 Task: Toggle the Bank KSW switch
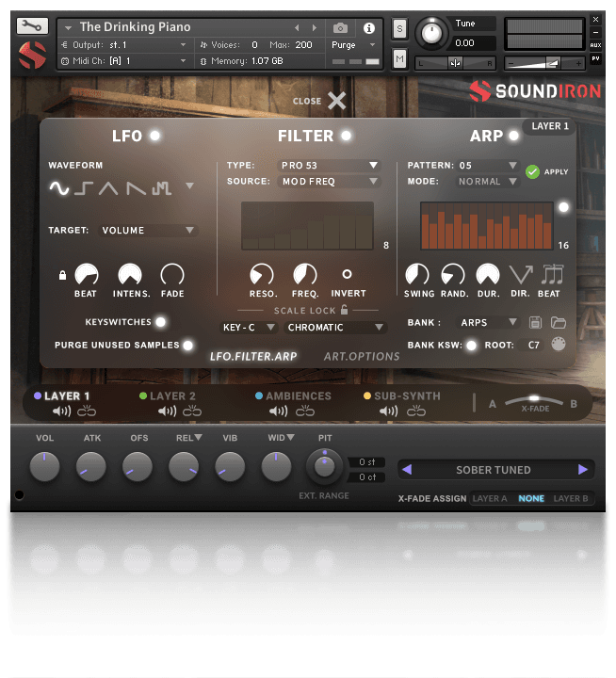tap(471, 345)
